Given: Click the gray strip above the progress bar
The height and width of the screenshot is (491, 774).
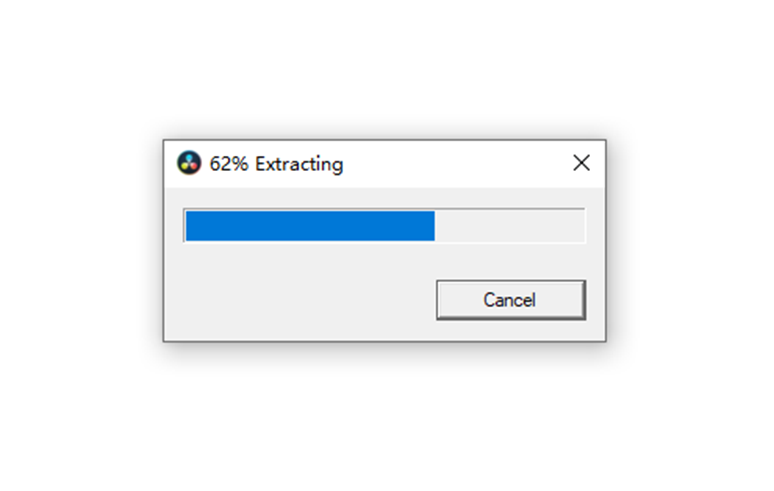Looking at the screenshot, I should pyautogui.click(x=384, y=197).
